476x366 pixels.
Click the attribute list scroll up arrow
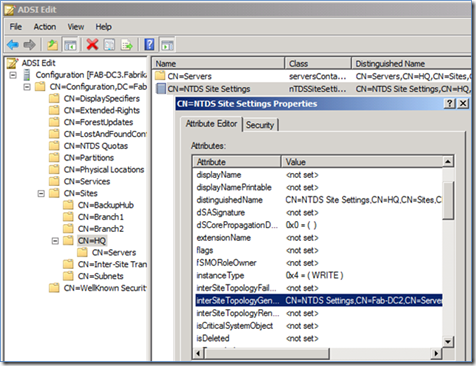448,162
